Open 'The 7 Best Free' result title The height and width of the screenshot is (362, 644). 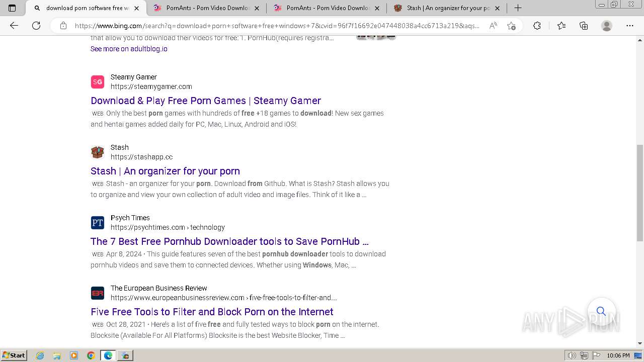coord(229,241)
